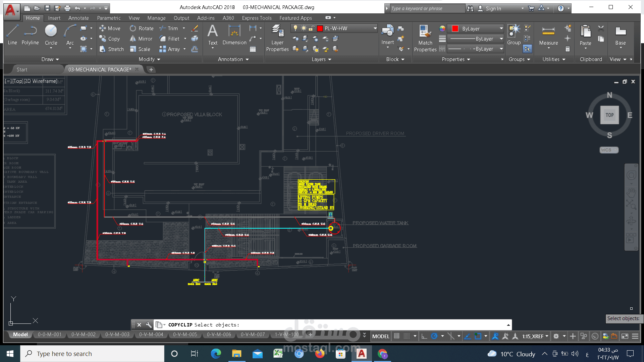Click the red ByLayer color swatch
Viewport: 644px width, 362px height.
[x=455, y=28]
